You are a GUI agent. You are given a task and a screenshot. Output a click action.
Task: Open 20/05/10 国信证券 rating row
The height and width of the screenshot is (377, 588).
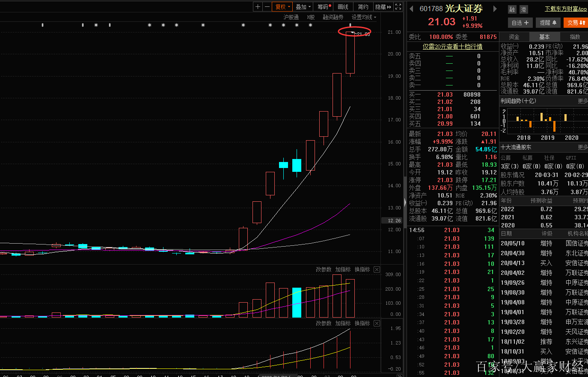click(x=544, y=243)
